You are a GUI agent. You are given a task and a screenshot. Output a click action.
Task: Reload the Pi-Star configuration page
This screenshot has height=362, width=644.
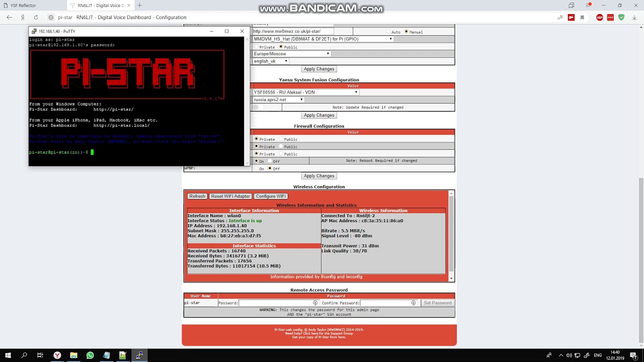pos(36,17)
